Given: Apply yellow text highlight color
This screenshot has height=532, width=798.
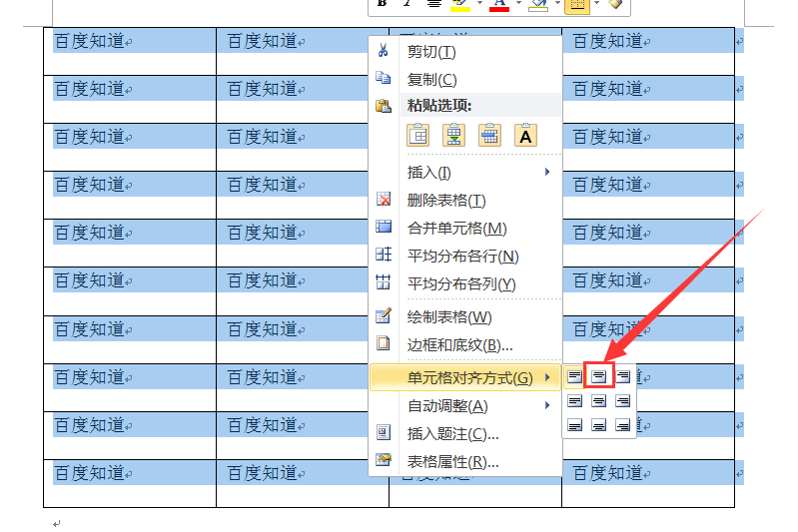Looking at the screenshot, I should (460, 5).
